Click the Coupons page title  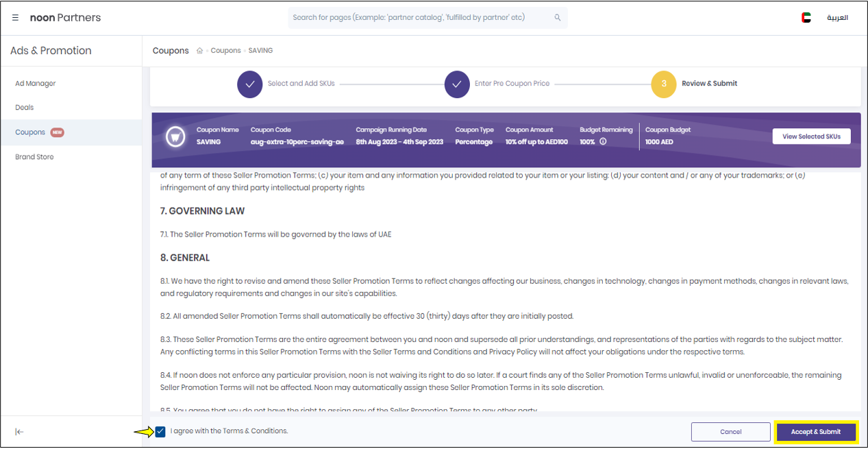[171, 51]
